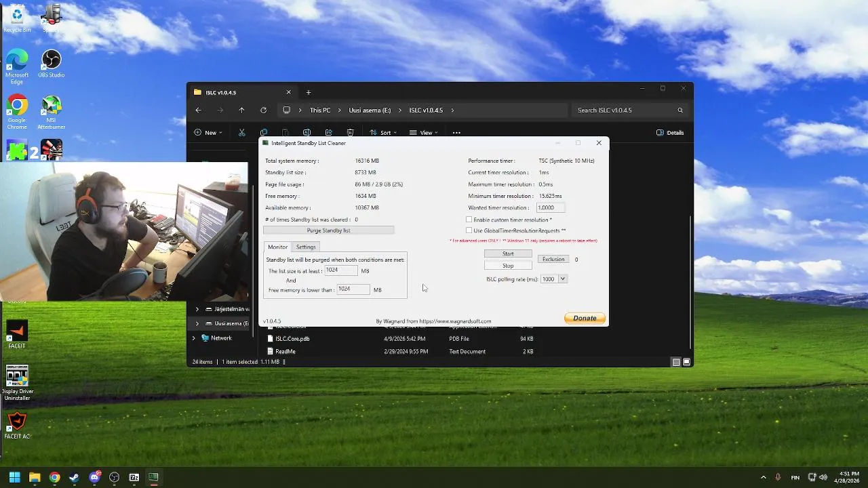Go back in File Explorer
868x488 pixels.
click(x=198, y=110)
